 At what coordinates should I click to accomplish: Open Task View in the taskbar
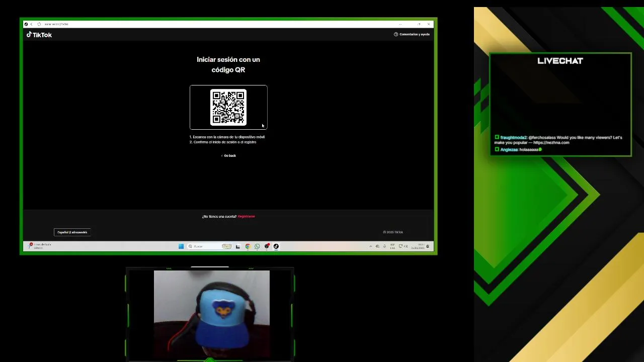238,246
